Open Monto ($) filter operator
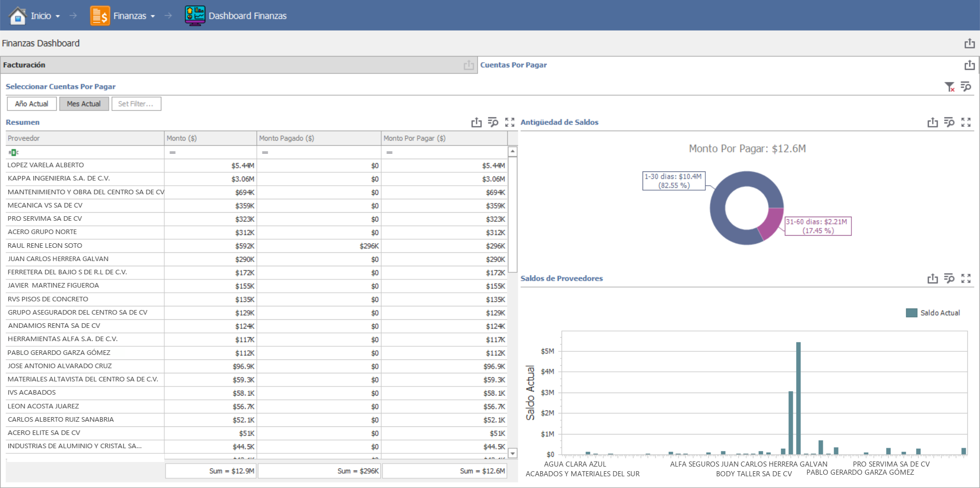The width and height of the screenshot is (980, 488). tap(173, 152)
